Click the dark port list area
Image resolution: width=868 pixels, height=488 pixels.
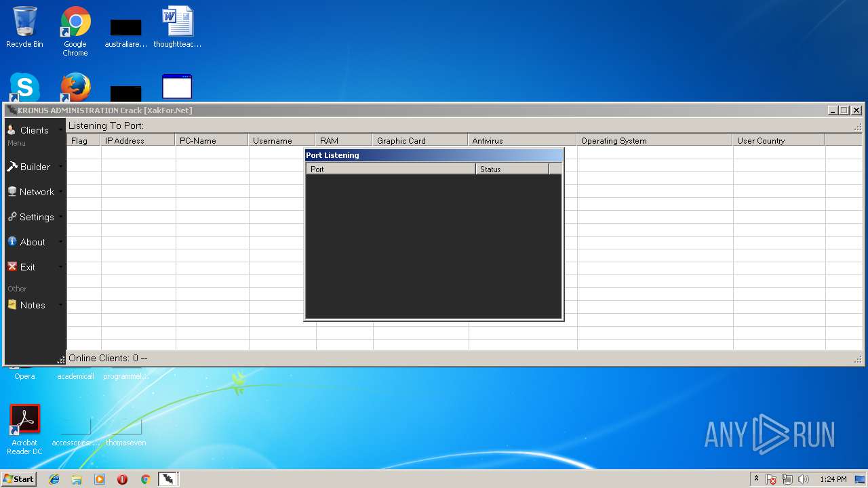coord(433,246)
